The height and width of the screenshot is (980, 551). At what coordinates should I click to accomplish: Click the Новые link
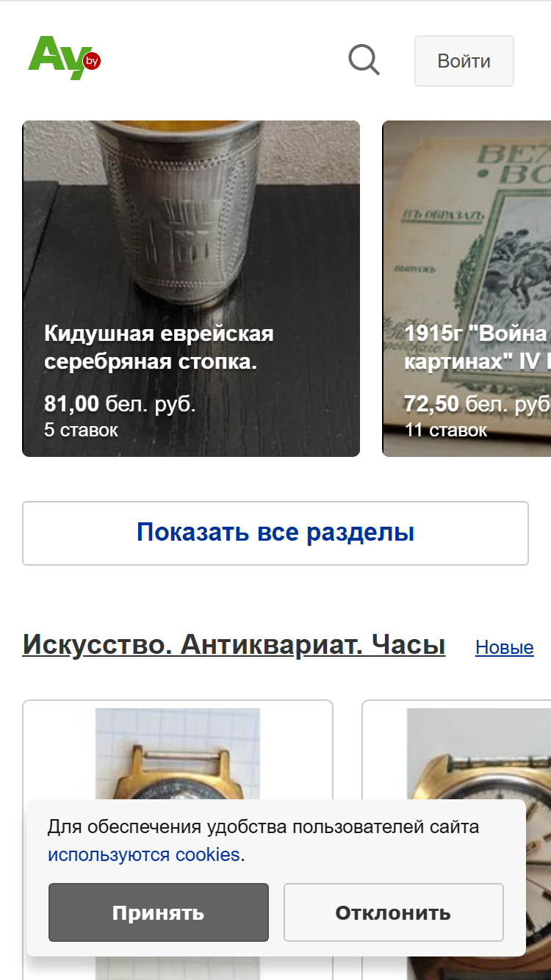(x=505, y=647)
